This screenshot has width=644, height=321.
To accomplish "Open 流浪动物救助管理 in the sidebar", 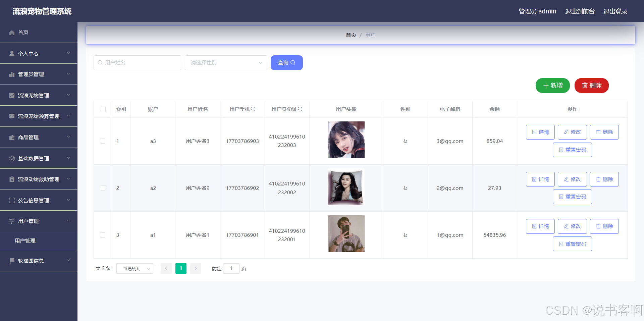I will [x=39, y=179].
